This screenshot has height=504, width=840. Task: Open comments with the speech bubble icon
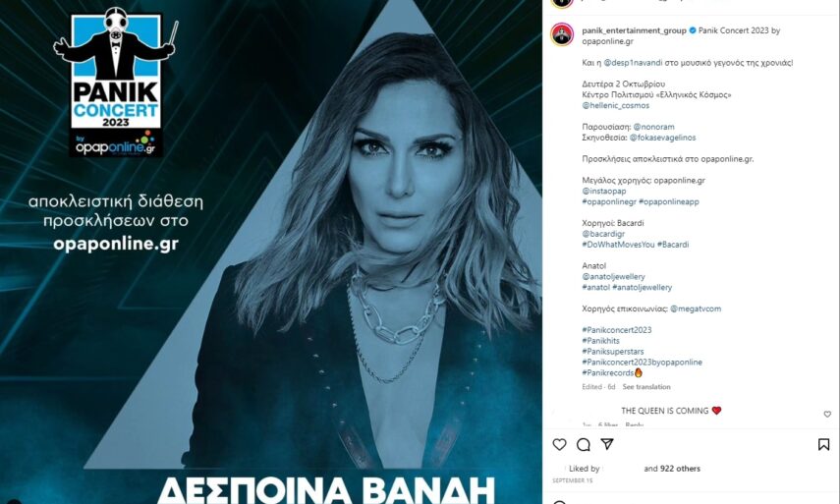584,444
